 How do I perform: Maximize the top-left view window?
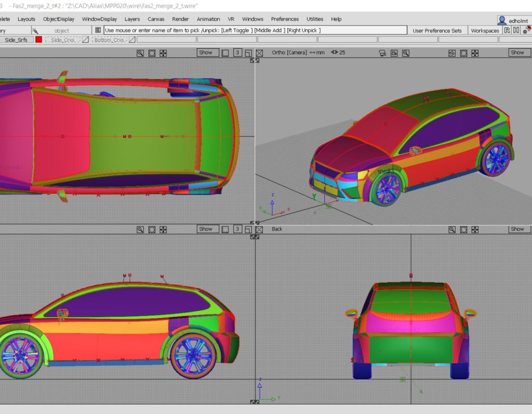point(248,53)
